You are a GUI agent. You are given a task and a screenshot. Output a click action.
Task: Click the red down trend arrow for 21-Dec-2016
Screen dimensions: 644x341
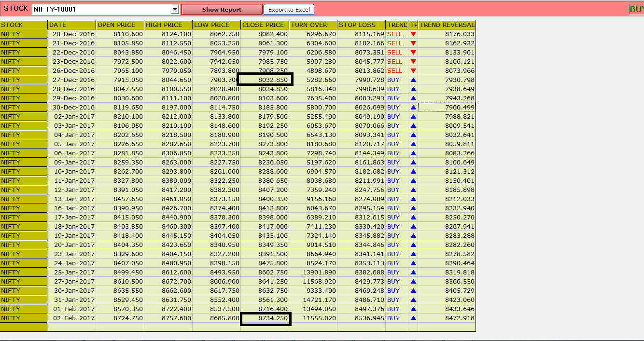(413, 43)
